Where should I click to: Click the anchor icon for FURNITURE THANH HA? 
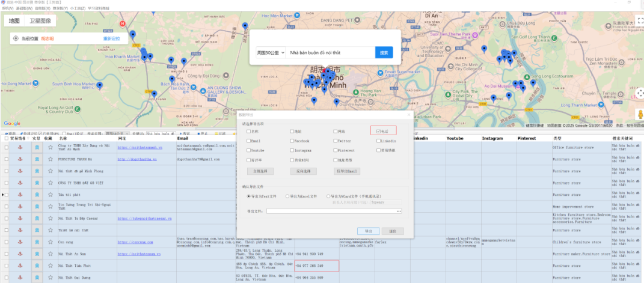tap(19, 159)
